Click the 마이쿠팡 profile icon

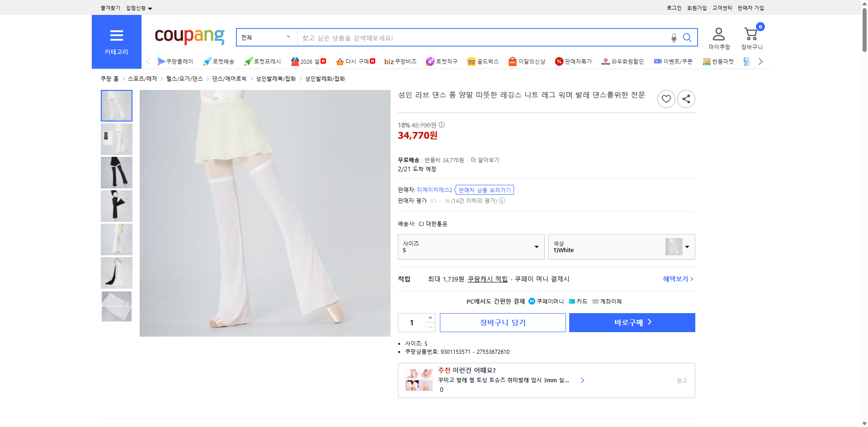click(718, 33)
